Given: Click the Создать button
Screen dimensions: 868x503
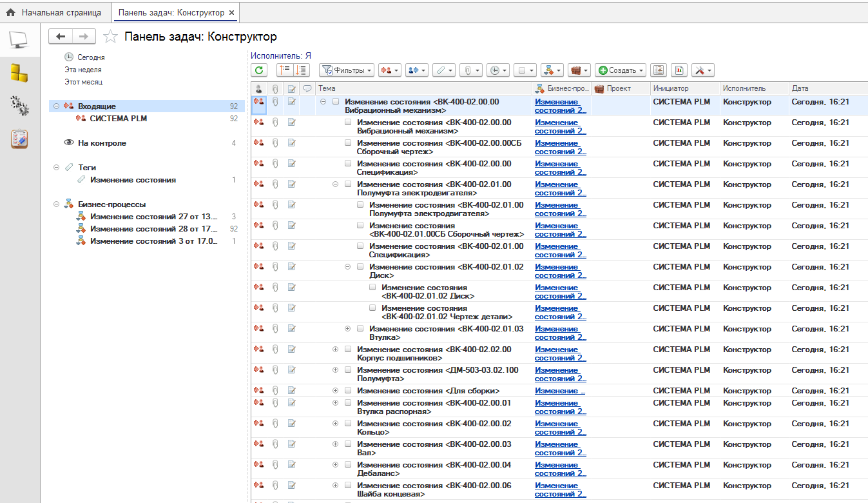Looking at the screenshot, I should tap(620, 70).
